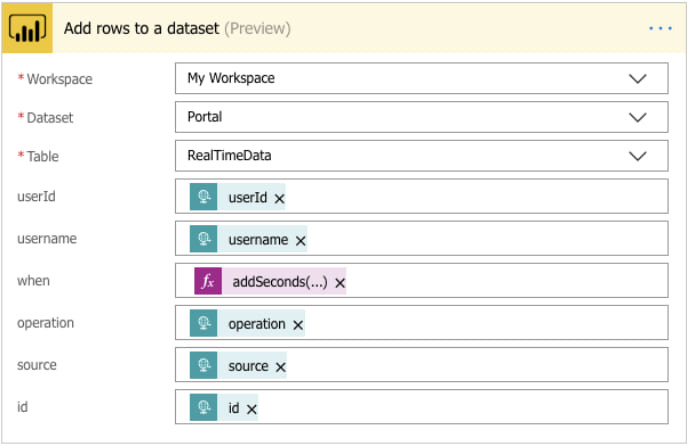This screenshot has height=445, width=689.
Task: Delete the addSeconds expression token
Action: [x=340, y=283]
